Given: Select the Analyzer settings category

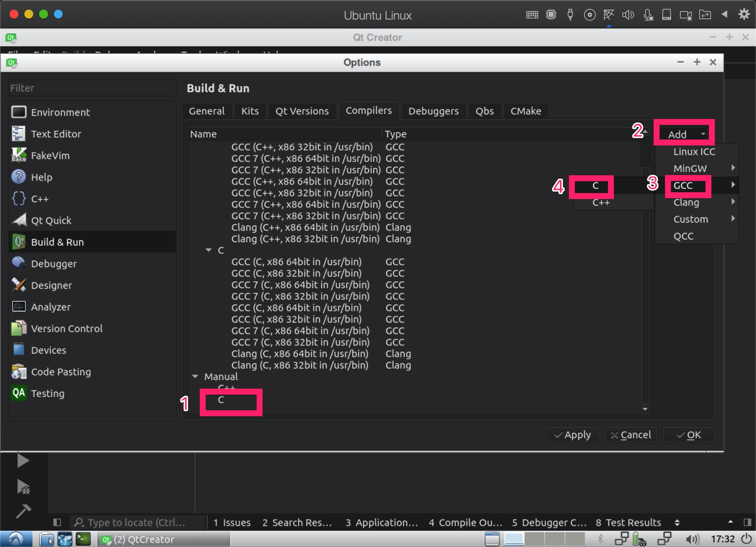Looking at the screenshot, I should point(92,307).
